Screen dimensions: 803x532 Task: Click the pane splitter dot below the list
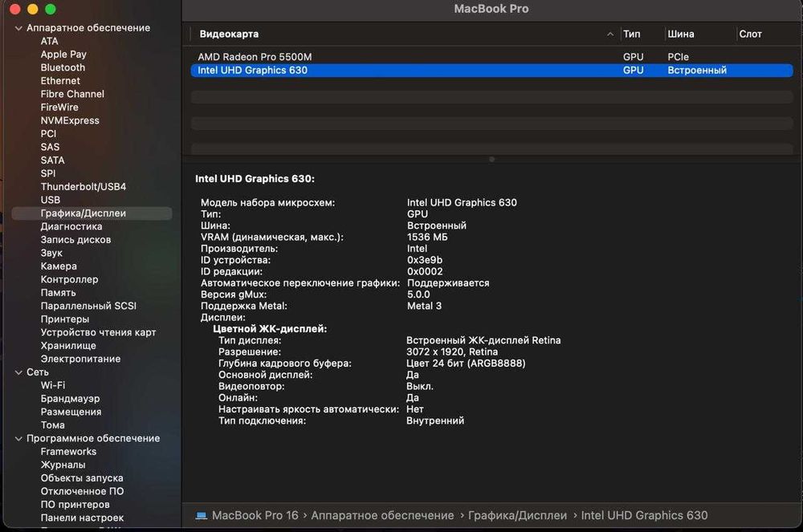click(x=491, y=160)
